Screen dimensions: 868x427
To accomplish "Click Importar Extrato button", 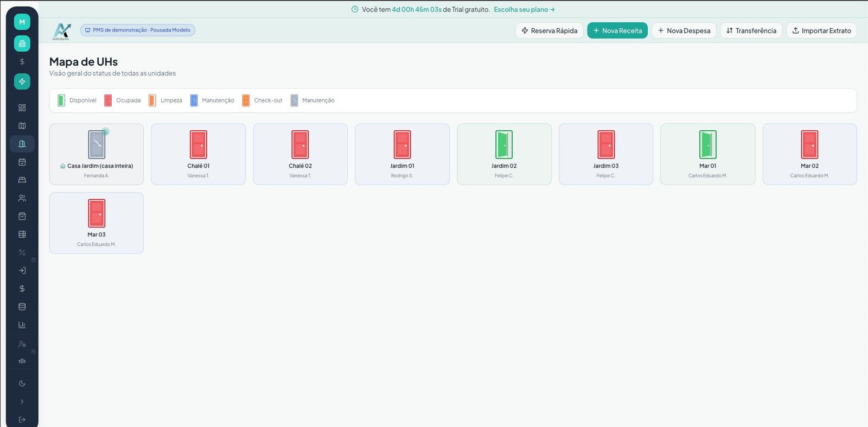I will pos(821,30).
